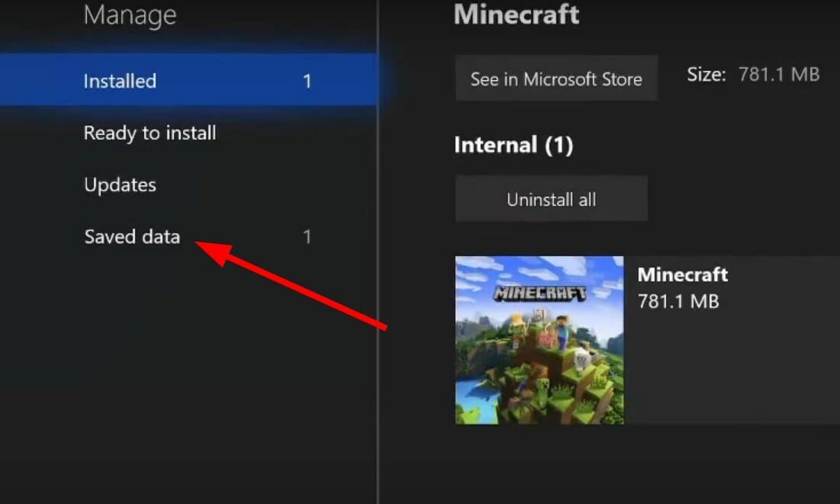Click the red arrow pointing to Saved data

pos(291,285)
